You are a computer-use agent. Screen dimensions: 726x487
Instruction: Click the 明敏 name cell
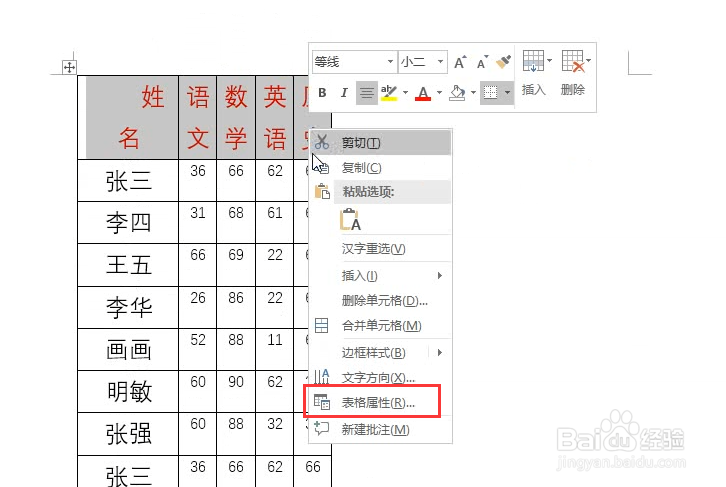click(x=128, y=392)
